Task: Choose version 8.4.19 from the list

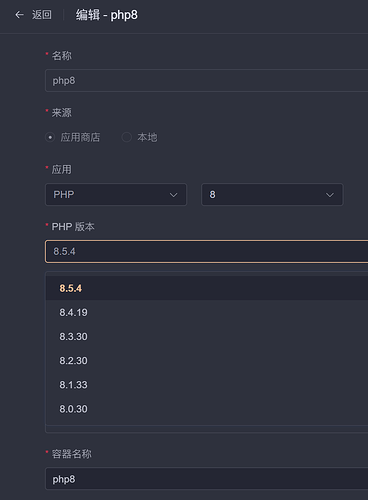Action: point(207,312)
